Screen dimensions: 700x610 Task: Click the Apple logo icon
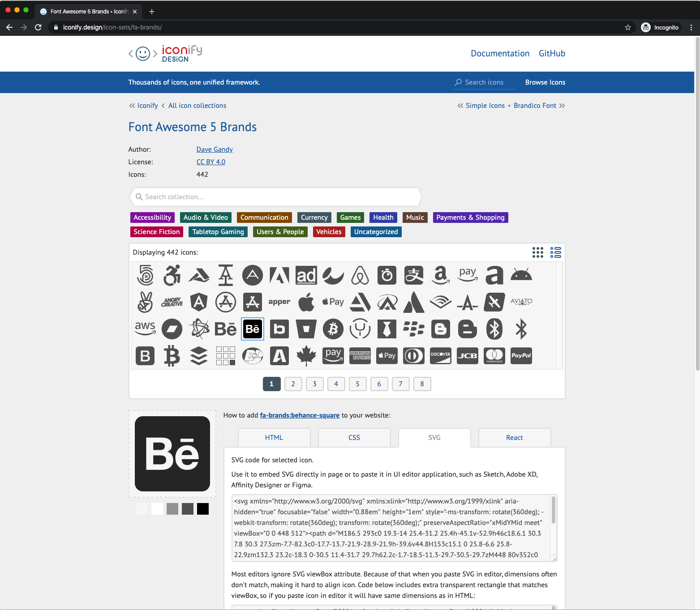coord(306,302)
